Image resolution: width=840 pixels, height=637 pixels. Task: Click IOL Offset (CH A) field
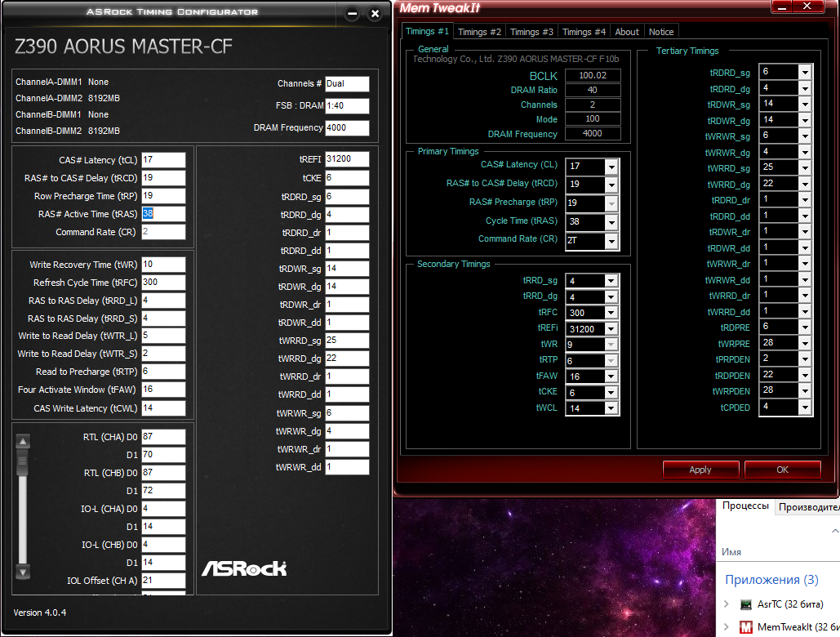coord(163,580)
